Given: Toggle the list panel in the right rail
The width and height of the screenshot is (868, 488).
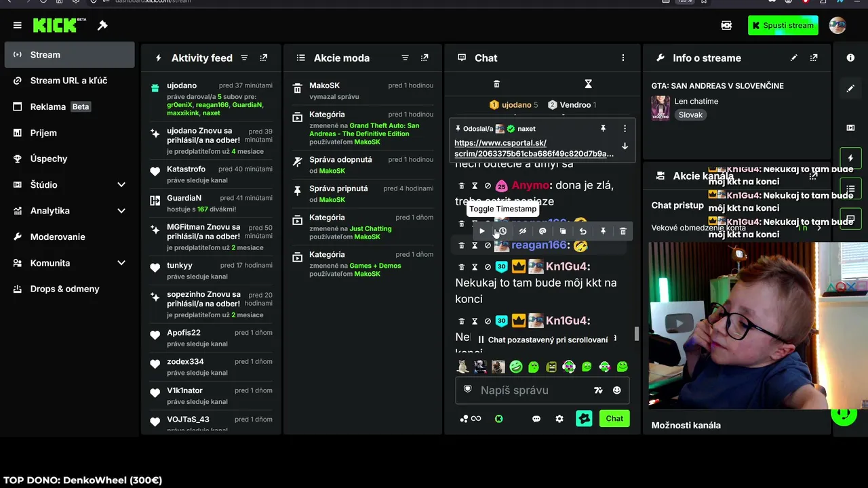Looking at the screenshot, I should tap(850, 188).
